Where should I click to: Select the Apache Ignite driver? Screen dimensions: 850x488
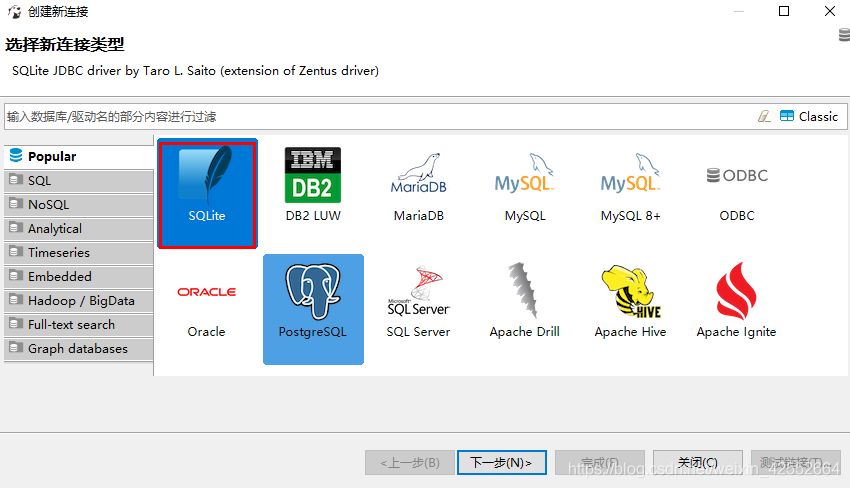pos(737,301)
